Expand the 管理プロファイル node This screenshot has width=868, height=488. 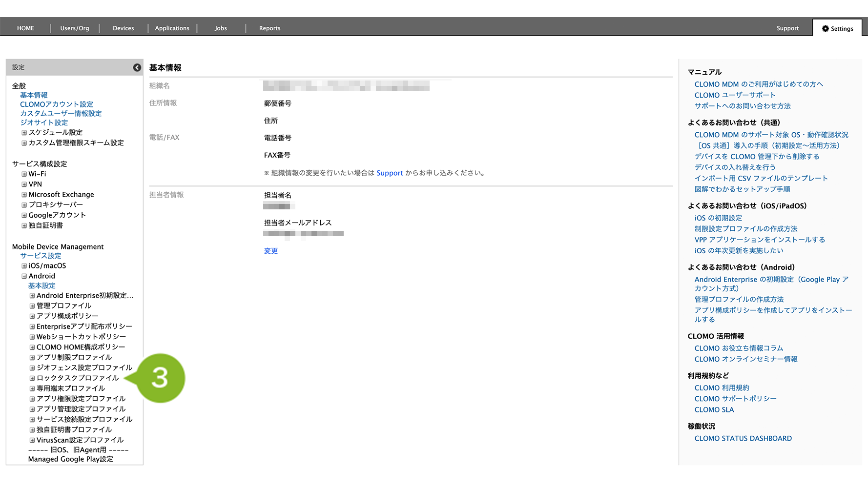[x=32, y=306]
